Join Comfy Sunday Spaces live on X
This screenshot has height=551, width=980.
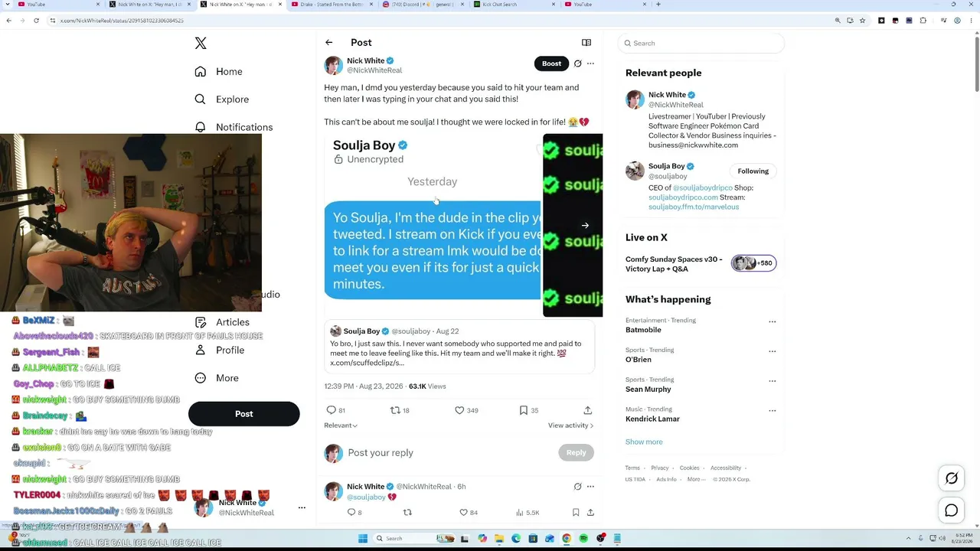(701, 264)
